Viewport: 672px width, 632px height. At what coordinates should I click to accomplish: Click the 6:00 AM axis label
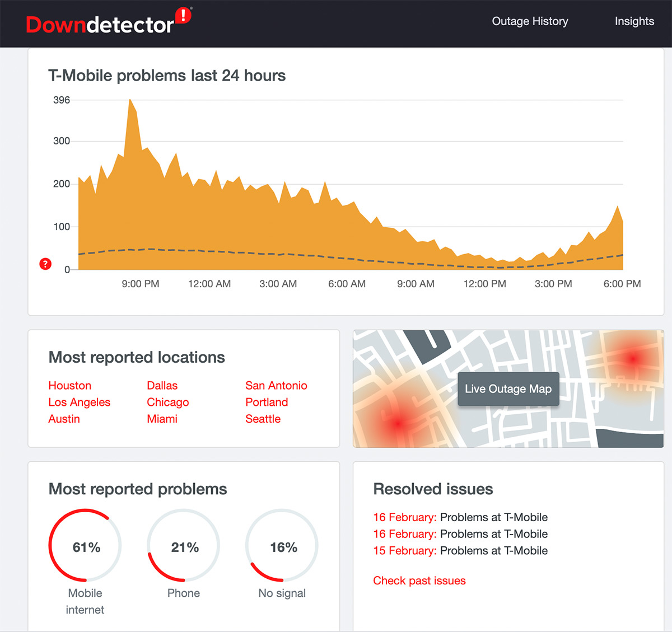pyautogui.click(x=347, y=284)
